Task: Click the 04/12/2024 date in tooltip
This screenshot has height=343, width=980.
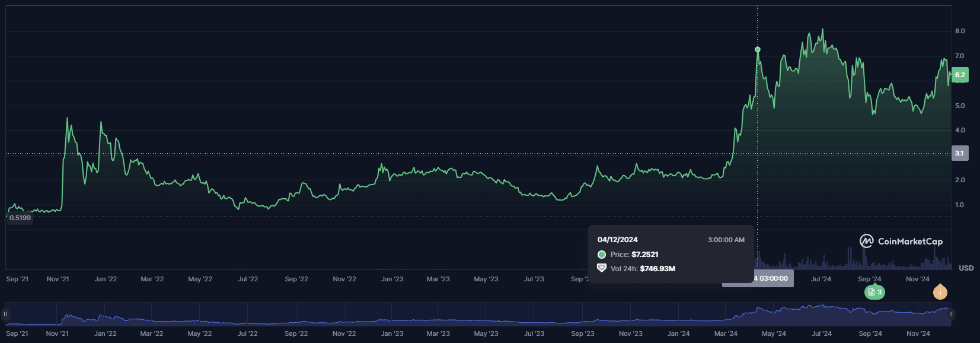Action: coord(617,240)
